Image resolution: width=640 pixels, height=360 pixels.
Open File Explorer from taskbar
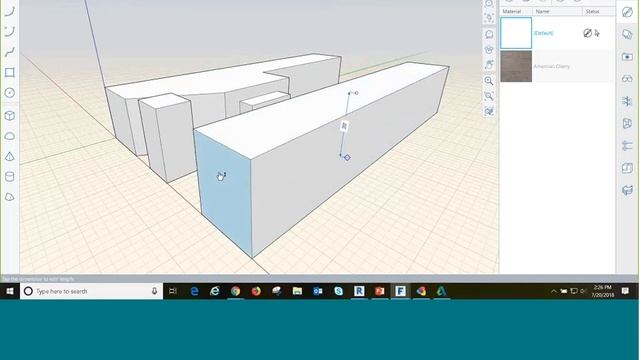[x=297, y=291]
